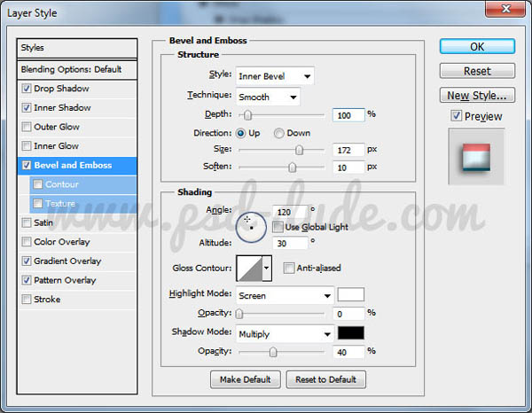
Task: Enable Use Global Light checkbox
Action: (278, 227)
